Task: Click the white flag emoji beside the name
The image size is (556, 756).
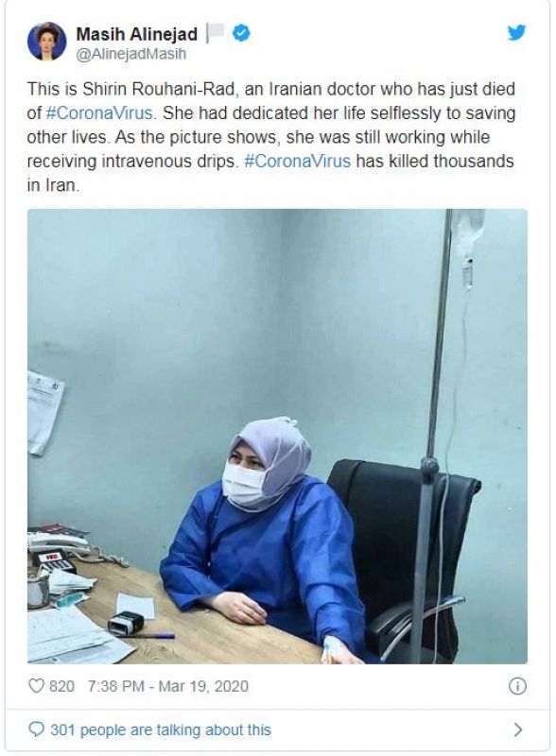Action: pyautogui.click(x=216, y=33)
